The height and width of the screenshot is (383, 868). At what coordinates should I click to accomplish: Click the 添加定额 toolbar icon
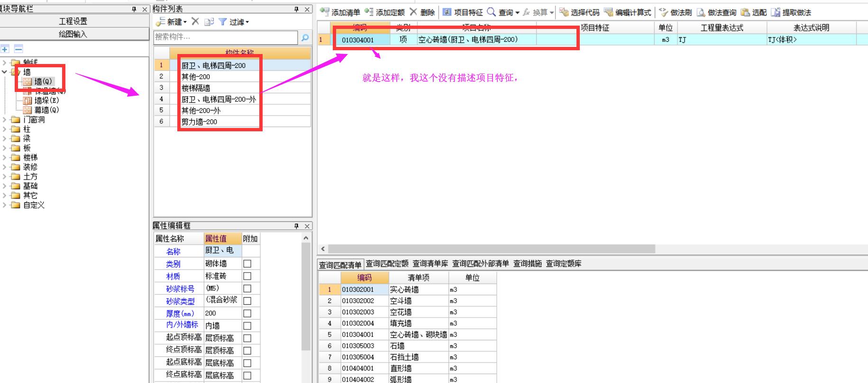369,12
